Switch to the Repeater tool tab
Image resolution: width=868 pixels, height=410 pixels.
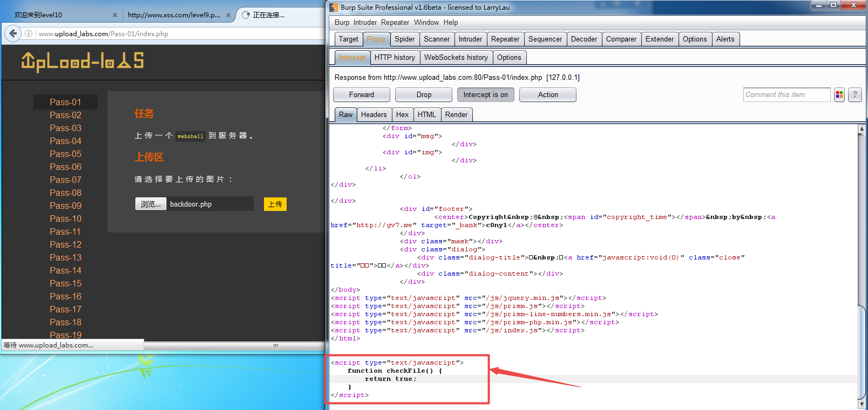coord(505,39)
